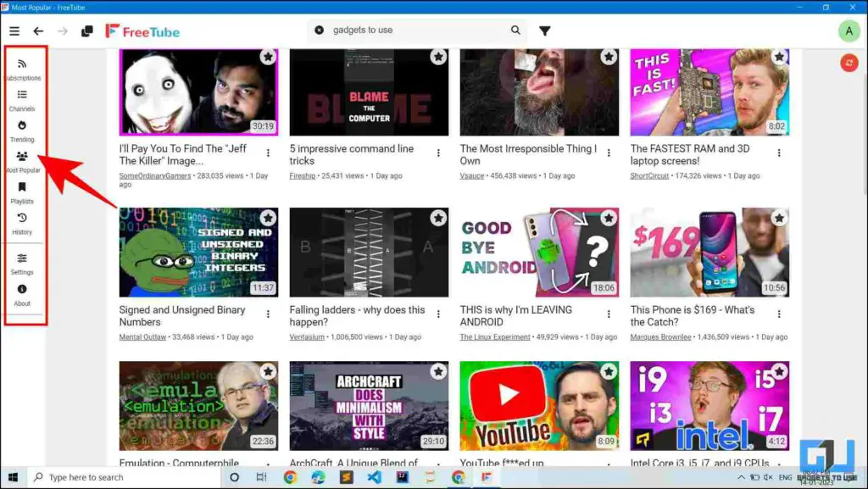868x489 pixels.
Task: Open title "The FASTEST RAM and 3D laptop screens!"
Action: pos(690,155)
